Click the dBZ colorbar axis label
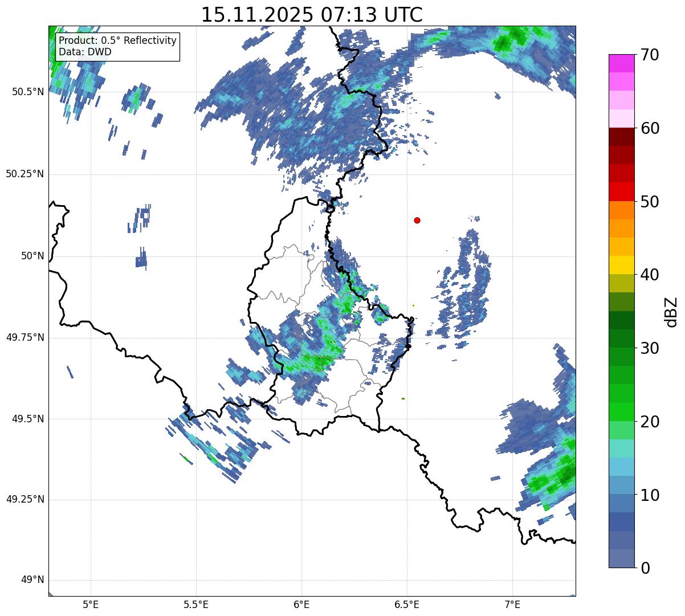This screenshot has height=616, width=685. pyautogui.click(x=671, y=312)
